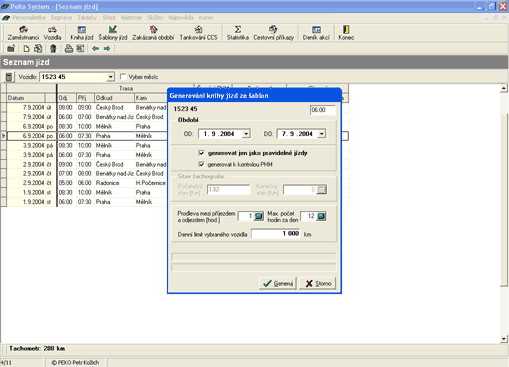Viewport: 509px width, 367px height.
Task: Click the Konec exit door icon
Action: coord(346,33)
